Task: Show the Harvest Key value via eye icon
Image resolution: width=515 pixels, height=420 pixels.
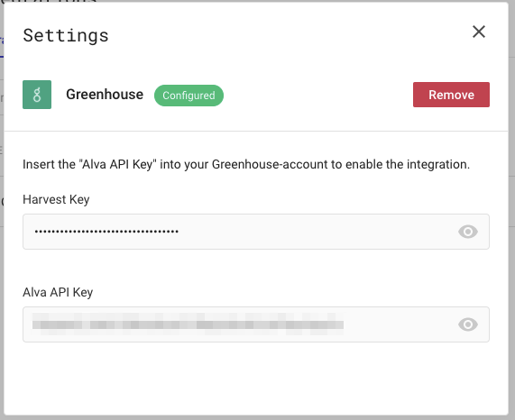Action: (468, 232)
